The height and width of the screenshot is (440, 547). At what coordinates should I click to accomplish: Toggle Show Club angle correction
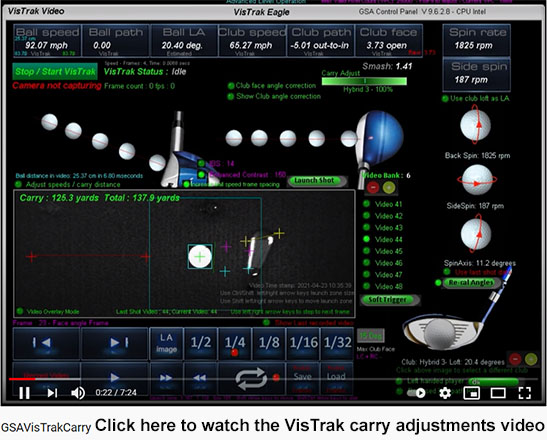(x=231, y=97)
